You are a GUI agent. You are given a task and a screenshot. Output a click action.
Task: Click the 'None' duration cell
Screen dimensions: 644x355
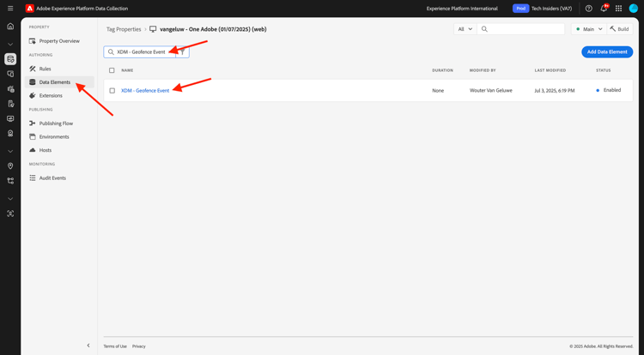tap(438, 91)
